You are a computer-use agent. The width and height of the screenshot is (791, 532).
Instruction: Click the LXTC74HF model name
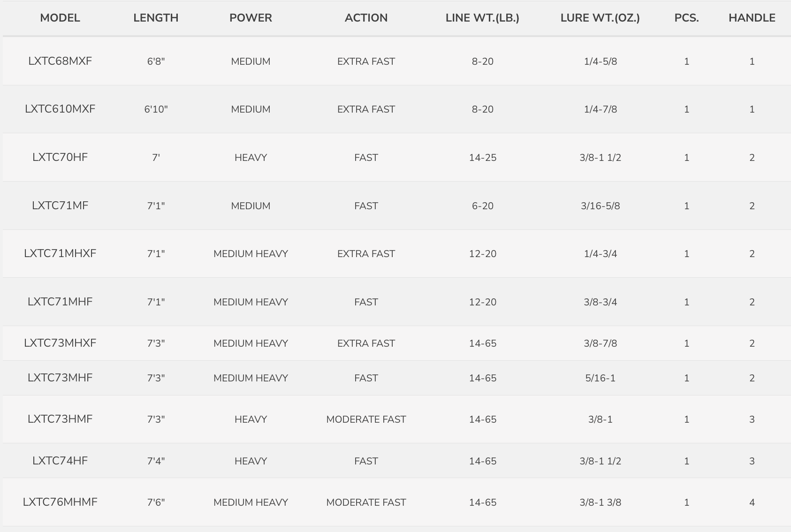(60, 461)
